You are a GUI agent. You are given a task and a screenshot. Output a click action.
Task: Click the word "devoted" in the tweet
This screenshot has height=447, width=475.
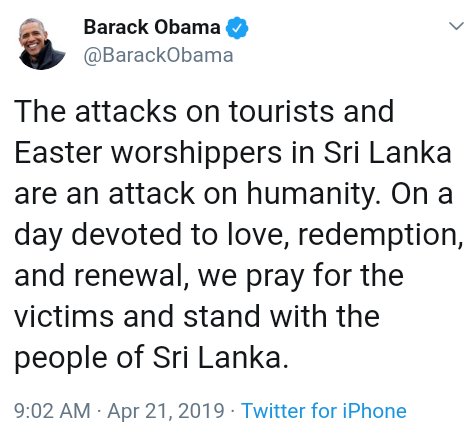126,235
